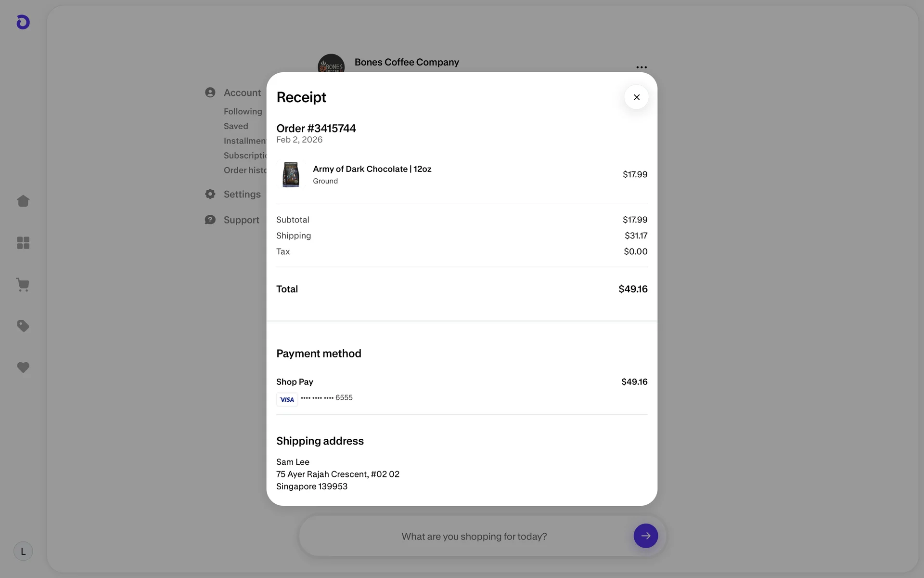Image resolution: width=924 pixels, height=578 pixels.
Task: Open Settings in the side menu
Action: click(242, 194)
